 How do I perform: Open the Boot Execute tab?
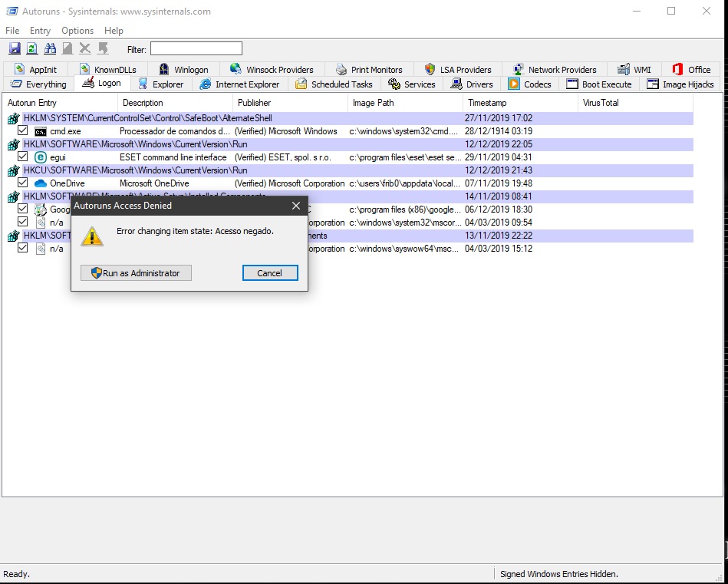tap(599, 84)
